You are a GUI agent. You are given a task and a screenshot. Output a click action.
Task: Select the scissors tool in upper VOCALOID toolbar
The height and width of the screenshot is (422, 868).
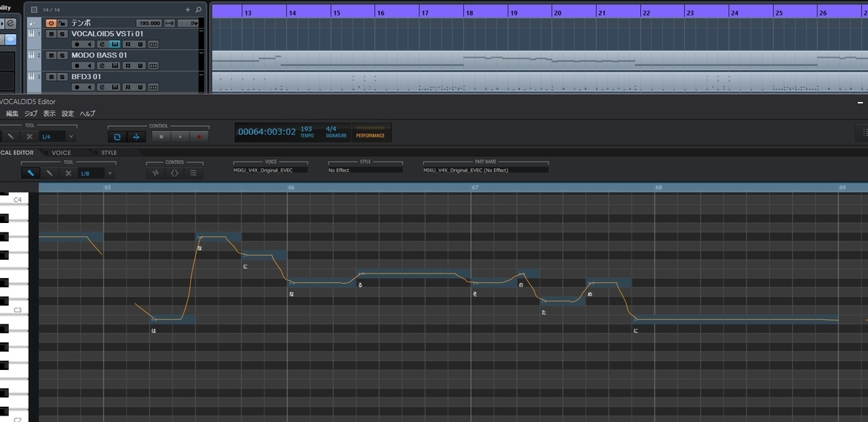[30, 136]
